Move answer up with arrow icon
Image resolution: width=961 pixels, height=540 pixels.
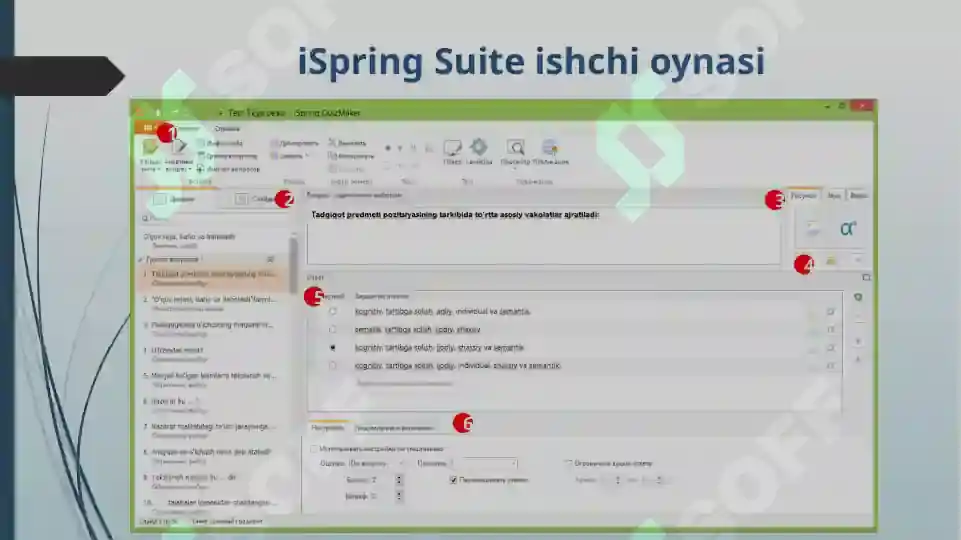(x=858, y=360)
